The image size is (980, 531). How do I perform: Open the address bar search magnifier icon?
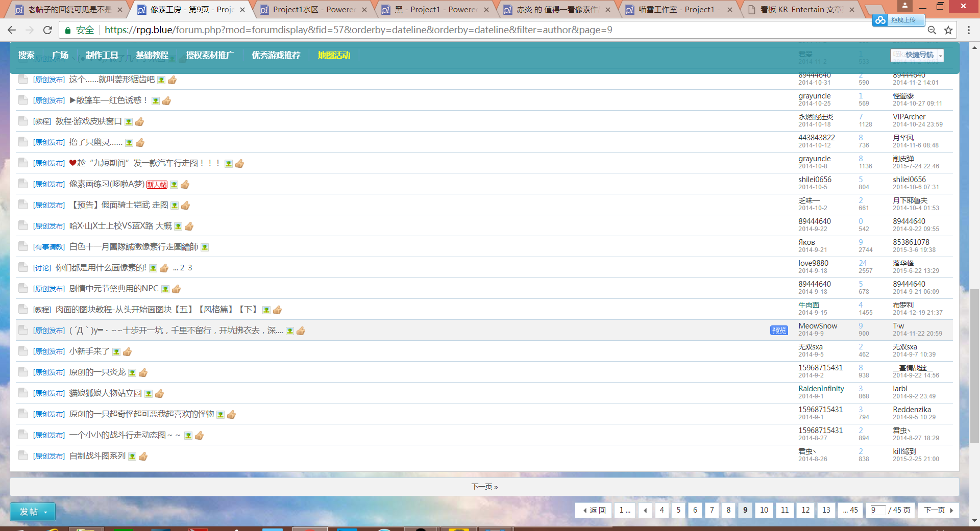point(932,30)
